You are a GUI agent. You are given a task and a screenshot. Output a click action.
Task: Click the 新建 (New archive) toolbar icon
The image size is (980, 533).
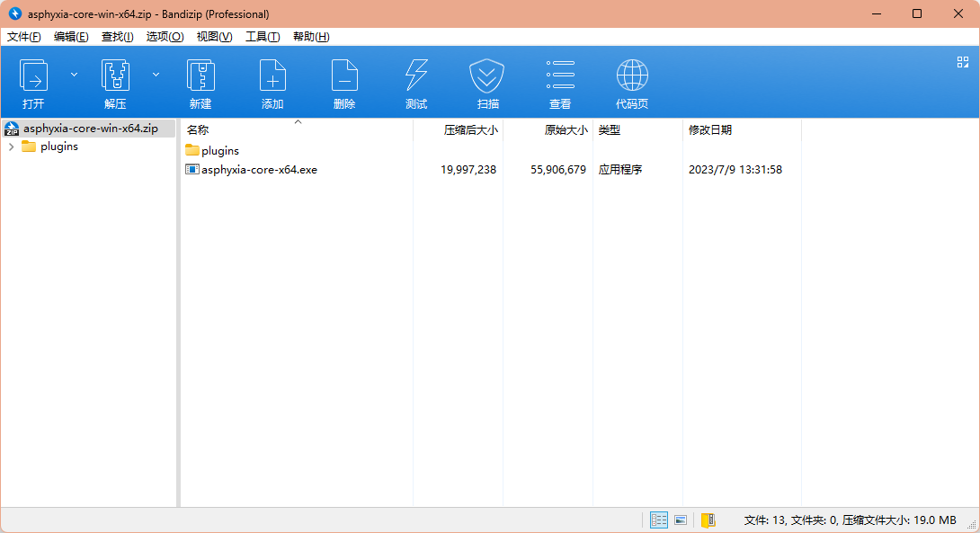200,83
